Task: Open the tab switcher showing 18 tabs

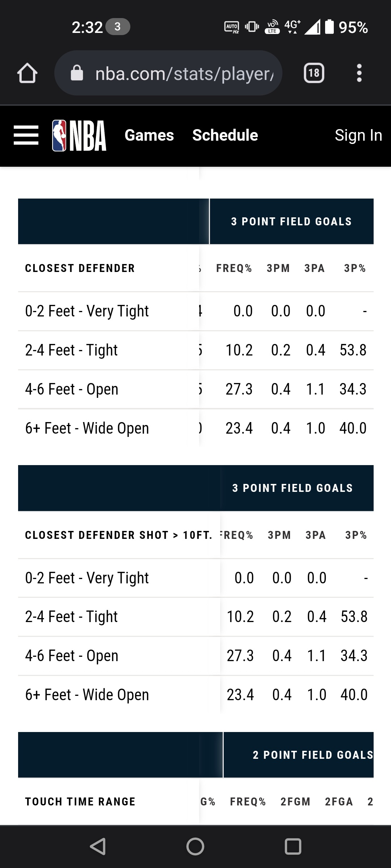Action: 314,73
